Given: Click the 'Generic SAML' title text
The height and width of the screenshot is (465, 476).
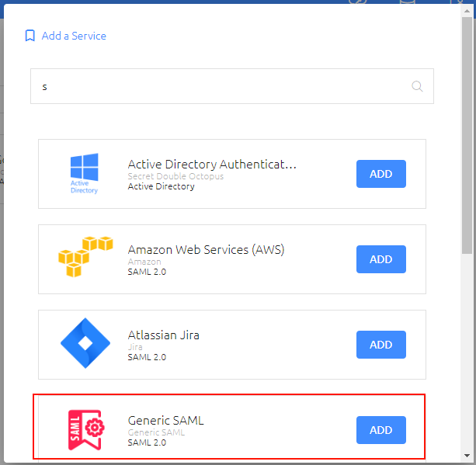Looking at the screenshot, I should [x=165, y=421].
